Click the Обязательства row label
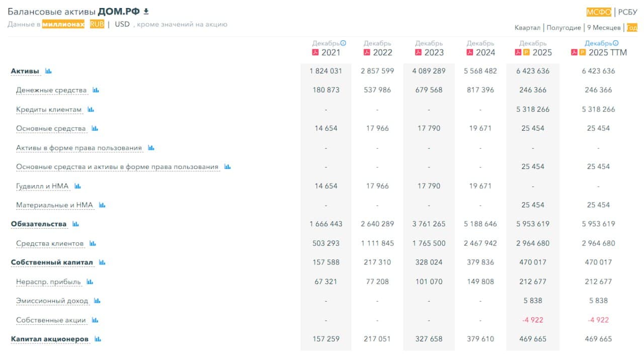 pyautogui.click(x=39, y=224)
